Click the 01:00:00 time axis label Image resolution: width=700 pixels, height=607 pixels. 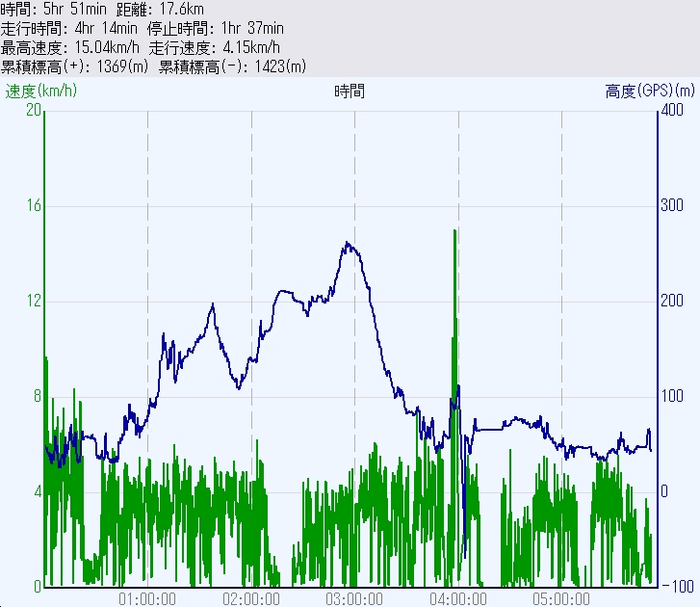tap(147, 598)
